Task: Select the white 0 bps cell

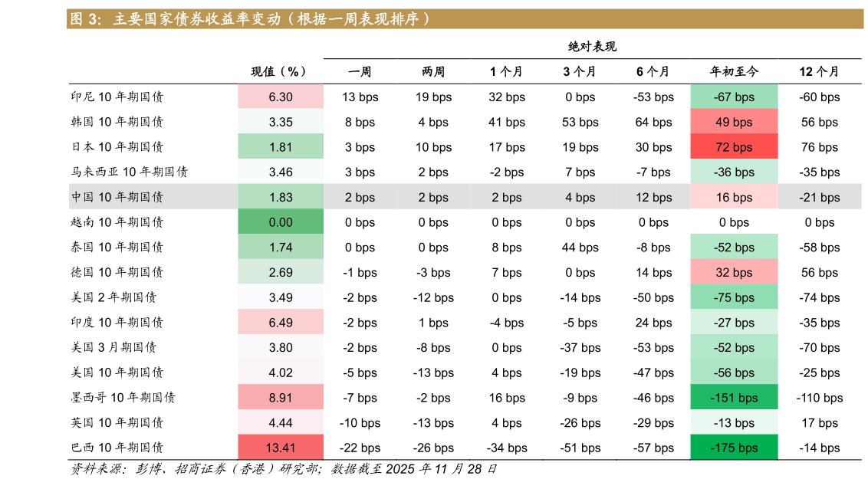Action: pyautogui.click(x=734, y=222)
